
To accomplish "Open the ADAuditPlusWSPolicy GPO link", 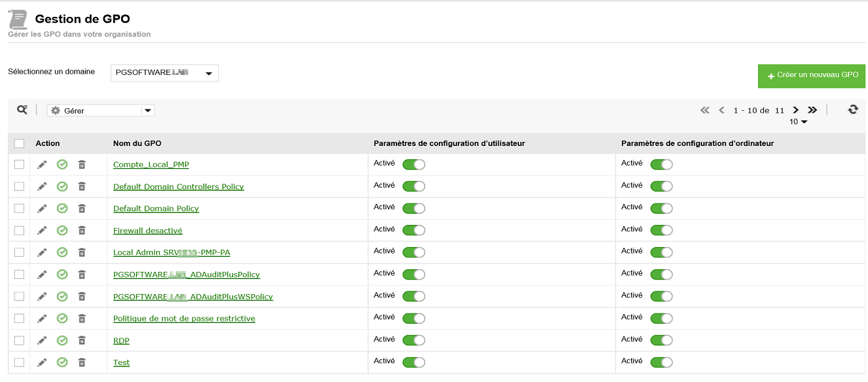I will 193,297.
